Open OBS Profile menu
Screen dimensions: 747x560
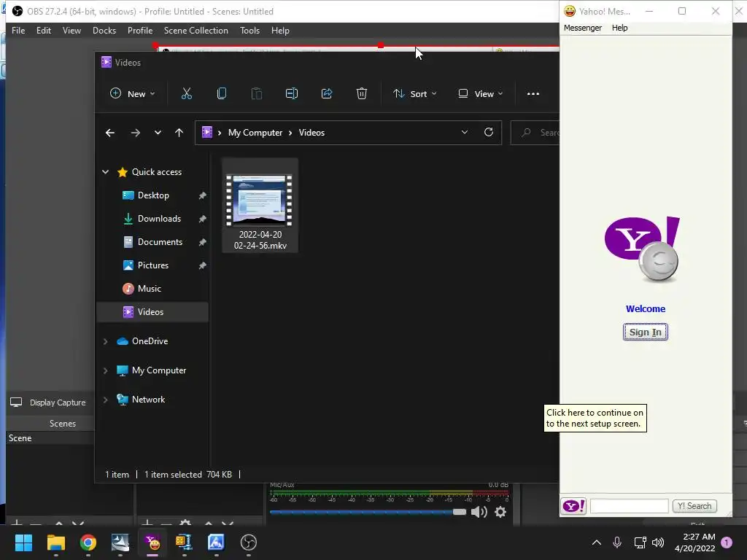[x=140, y=31]
